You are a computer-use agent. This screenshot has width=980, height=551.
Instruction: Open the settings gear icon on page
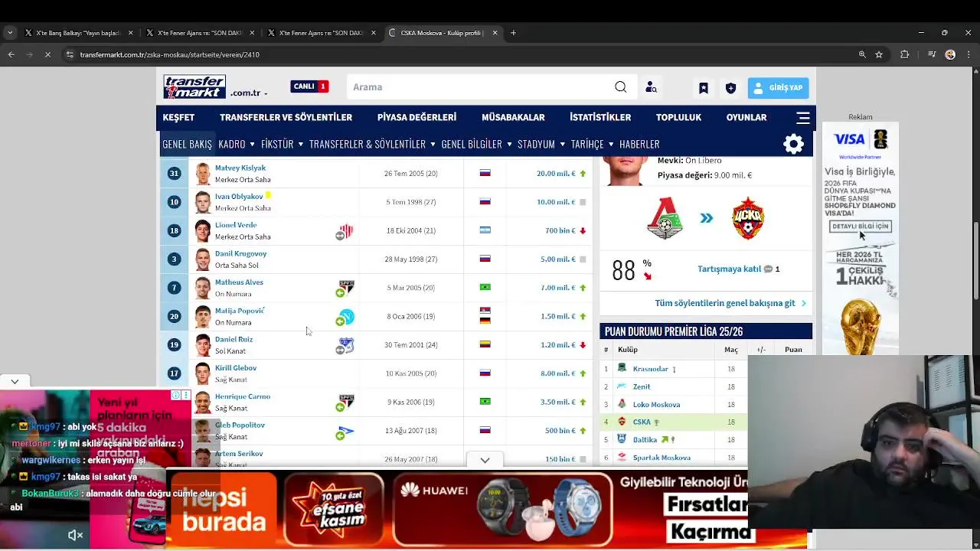coord(793,144)
